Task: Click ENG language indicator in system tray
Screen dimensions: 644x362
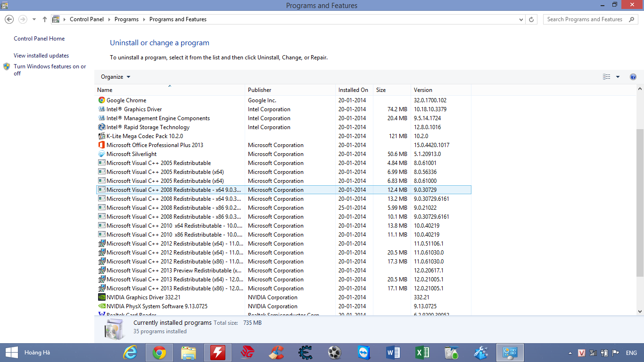Action: point(631,353)
